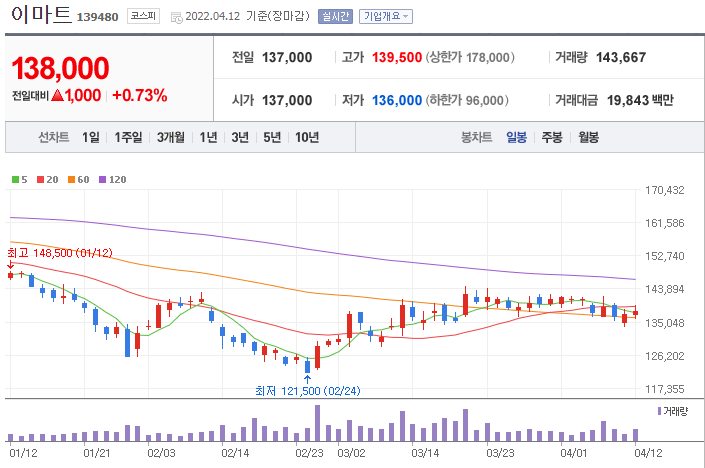Image resolution: width=705 pixels, height=468 pixels.
Task: Click the red up-triangle change icon
Action: (57, 95)
